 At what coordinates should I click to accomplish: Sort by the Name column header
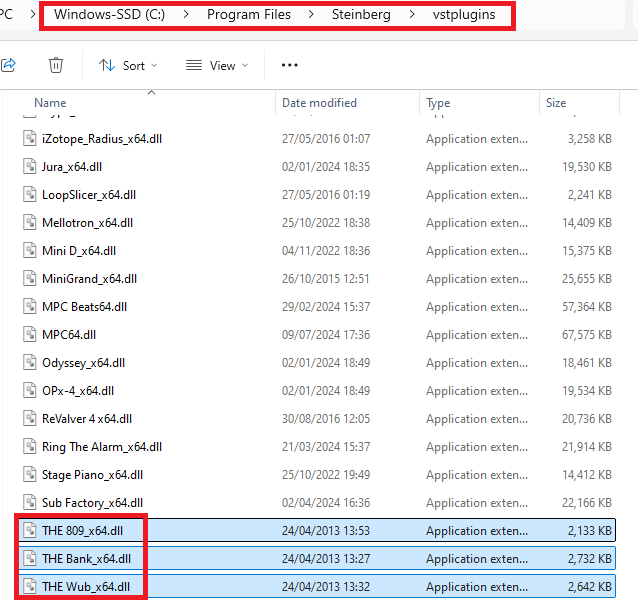[50, 103]
